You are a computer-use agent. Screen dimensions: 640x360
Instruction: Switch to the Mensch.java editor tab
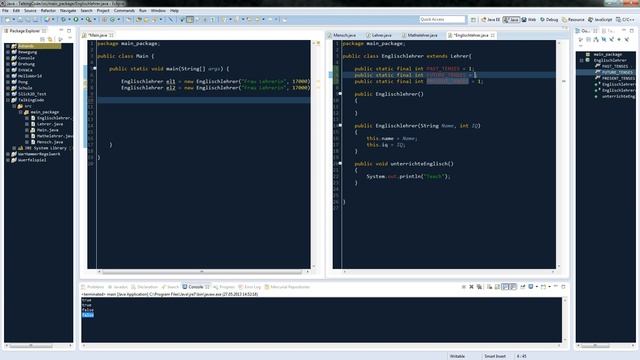click(x=342, y=36)
